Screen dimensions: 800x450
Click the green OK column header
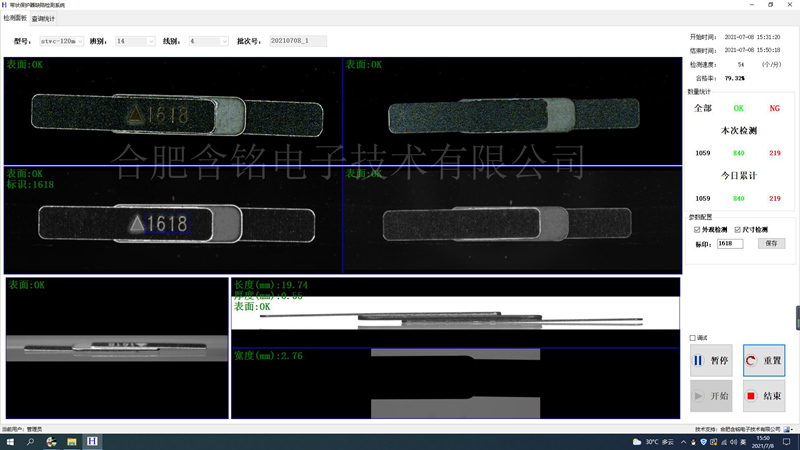click(738, 108)
